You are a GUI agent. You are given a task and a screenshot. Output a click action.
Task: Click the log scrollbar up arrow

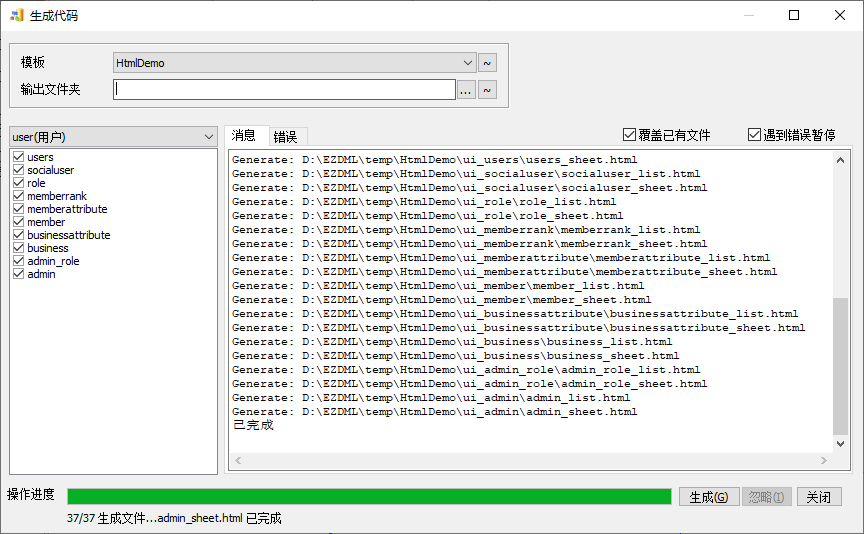840,160
